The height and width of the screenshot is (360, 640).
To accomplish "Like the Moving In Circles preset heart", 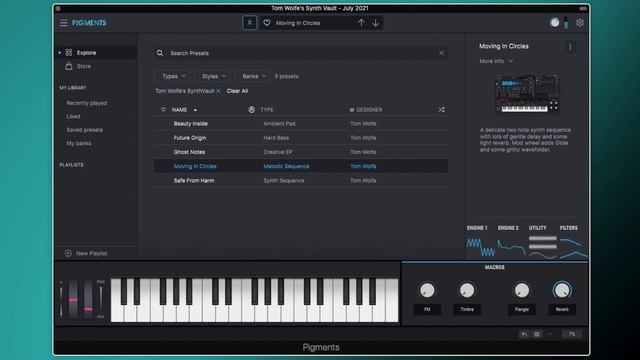I will (267, 23).
